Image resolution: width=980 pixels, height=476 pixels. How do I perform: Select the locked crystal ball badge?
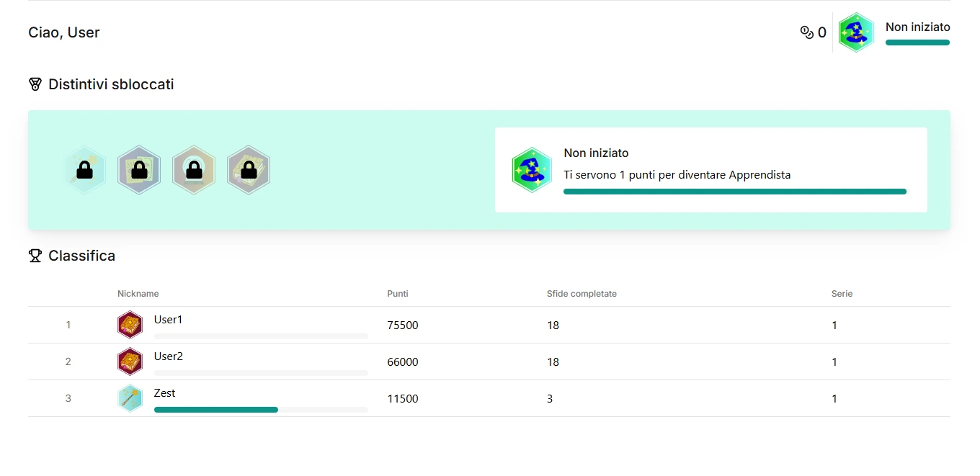pyautogui.click(x=194, y=170)
